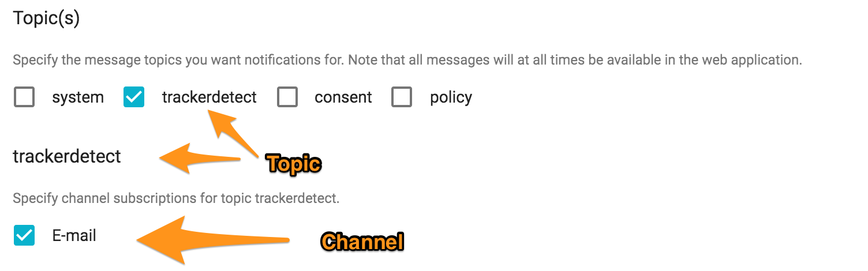Tick the consent topic checkbox
The image size is (868, 271).
287,97
